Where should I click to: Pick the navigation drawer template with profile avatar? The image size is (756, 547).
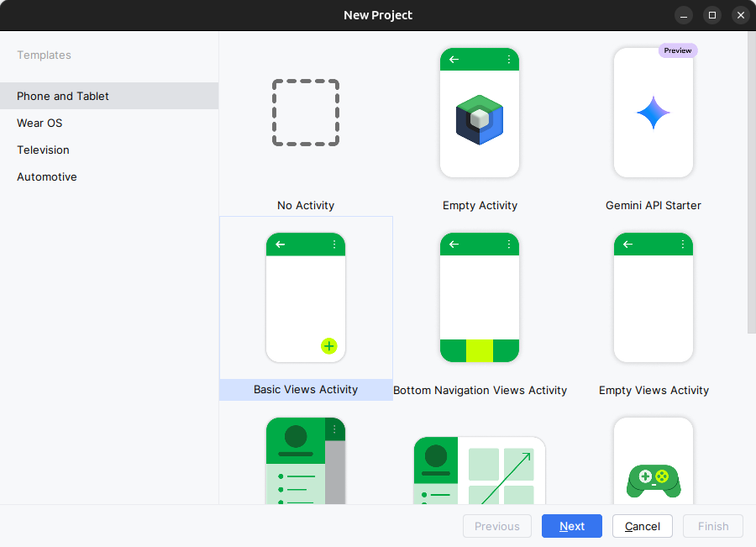click(x=306, y=461)
